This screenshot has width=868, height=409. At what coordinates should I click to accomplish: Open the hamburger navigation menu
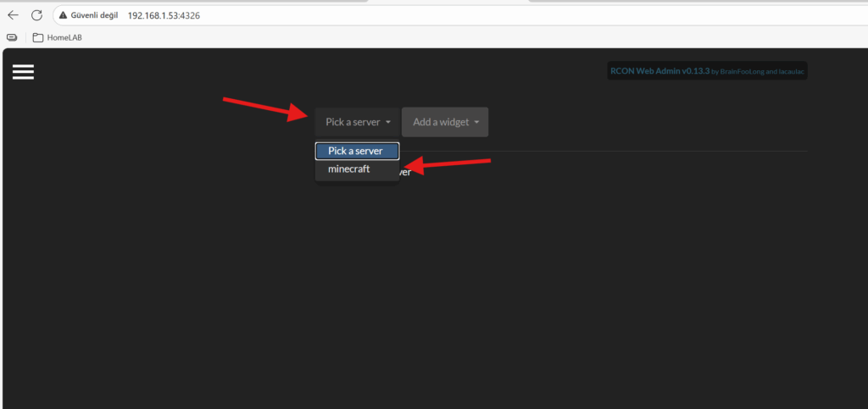coord(23,72)
